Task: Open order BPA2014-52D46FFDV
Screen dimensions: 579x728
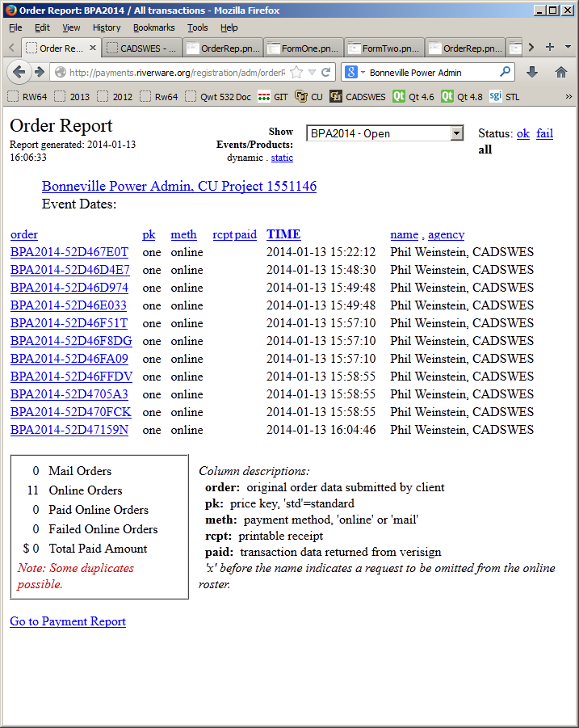Action: pyautogui.click(x=71, y=377)
